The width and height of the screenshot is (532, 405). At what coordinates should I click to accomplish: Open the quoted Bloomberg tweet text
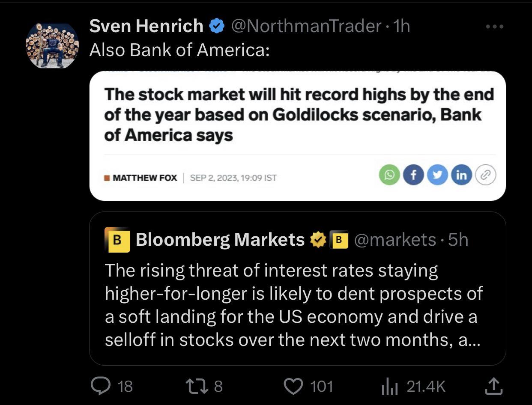(x=293, y=305)
